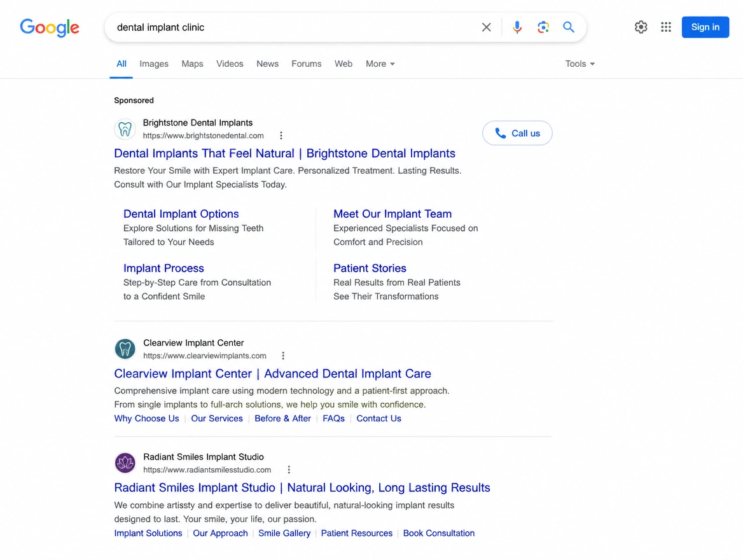Open 'Dental Implants That Feel Natural' ad title
This screenshot has width=743, height=560.
point(284,153)
